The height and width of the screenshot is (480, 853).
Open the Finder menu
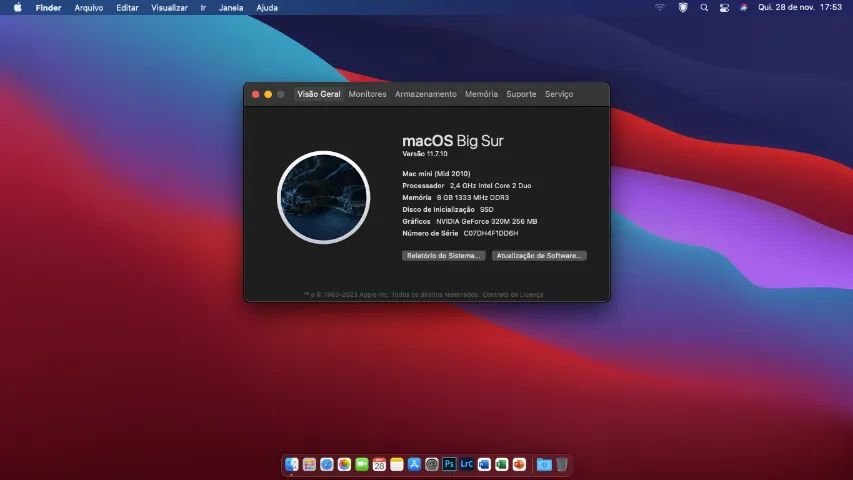(x=48, y=8)
